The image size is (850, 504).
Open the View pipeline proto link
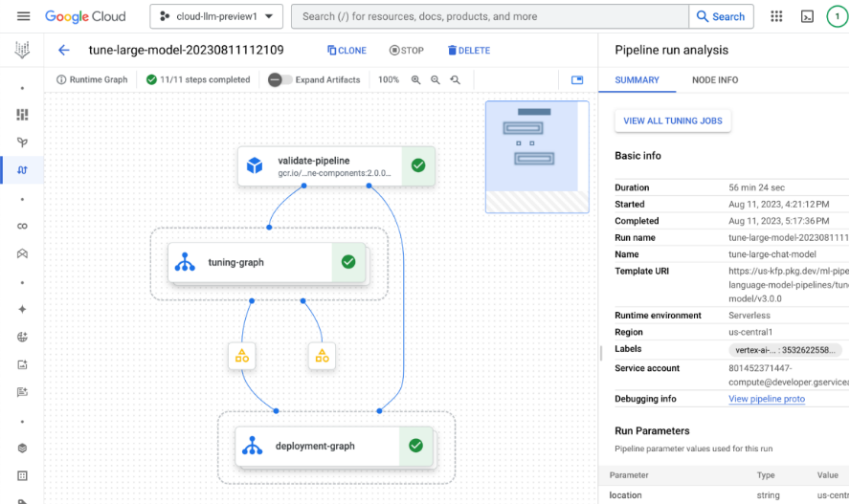click(x=767, y=399)
